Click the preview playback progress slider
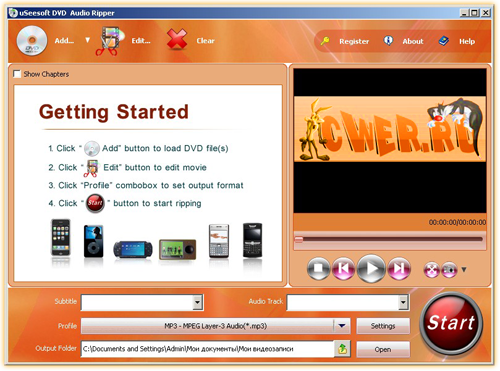 pyautogui.click(x=389, y=239)
